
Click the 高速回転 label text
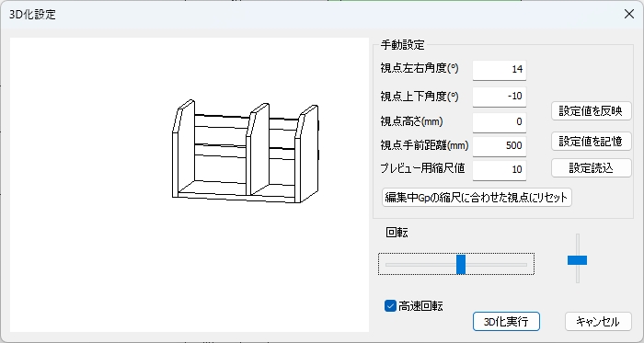click(x=420, y=306)
